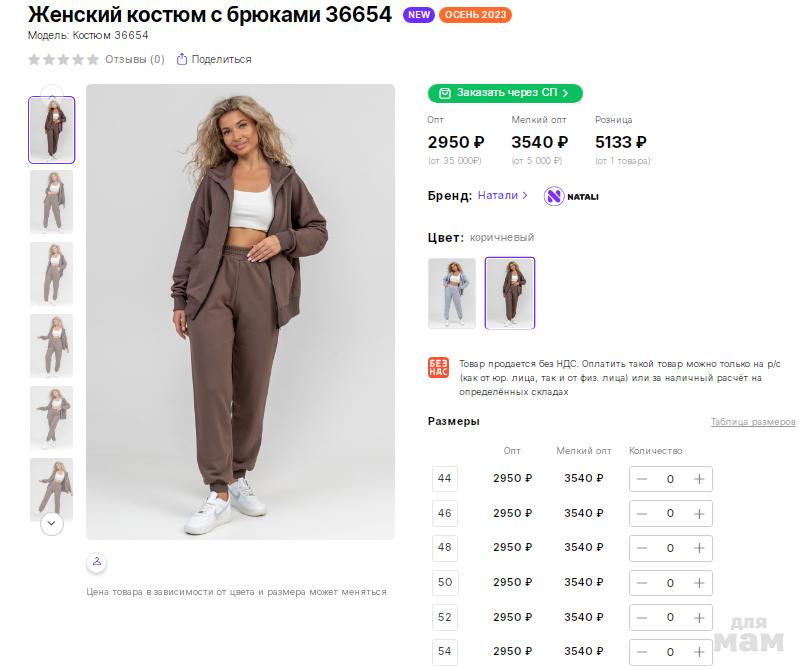Click quantity field for size 54
This screenshot has width=799, height=666.
click(670, 651)
